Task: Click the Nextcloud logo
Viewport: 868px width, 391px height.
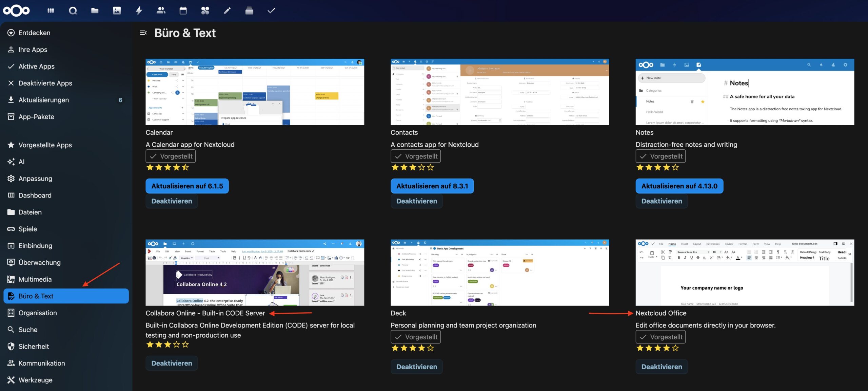Action: pos(16,11)
